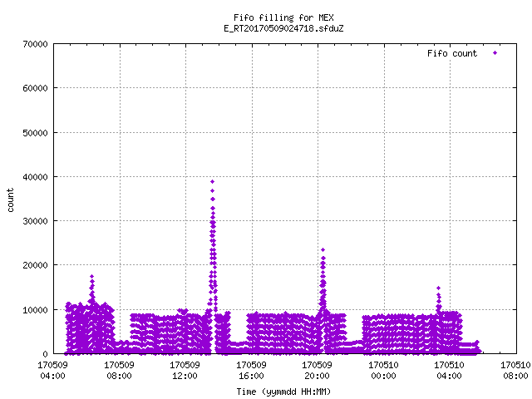Click the y-axis tick value 40000

[x=35, y=177]
